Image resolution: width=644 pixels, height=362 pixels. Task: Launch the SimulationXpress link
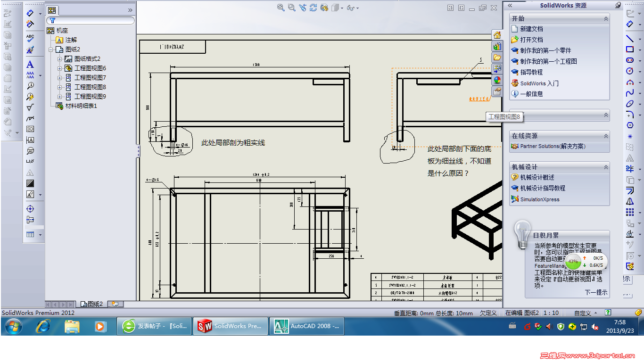click(x=540, y=199)
